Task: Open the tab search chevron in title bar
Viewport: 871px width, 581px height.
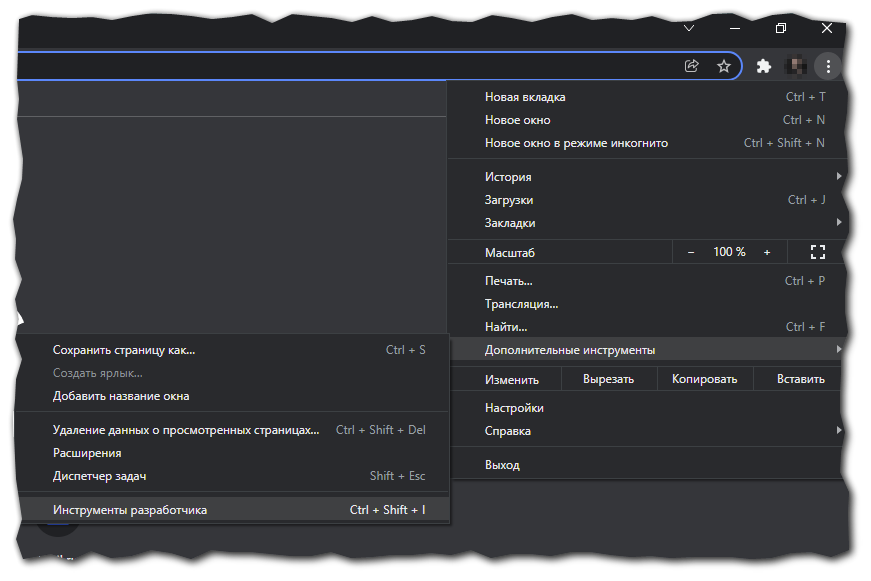Action: click(688, 28)
